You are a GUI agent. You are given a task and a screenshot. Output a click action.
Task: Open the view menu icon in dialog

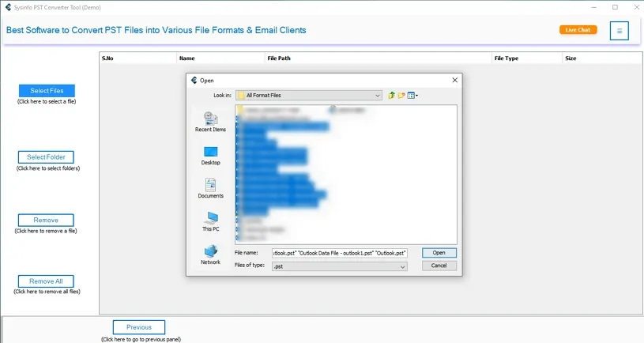pos(412,96)
